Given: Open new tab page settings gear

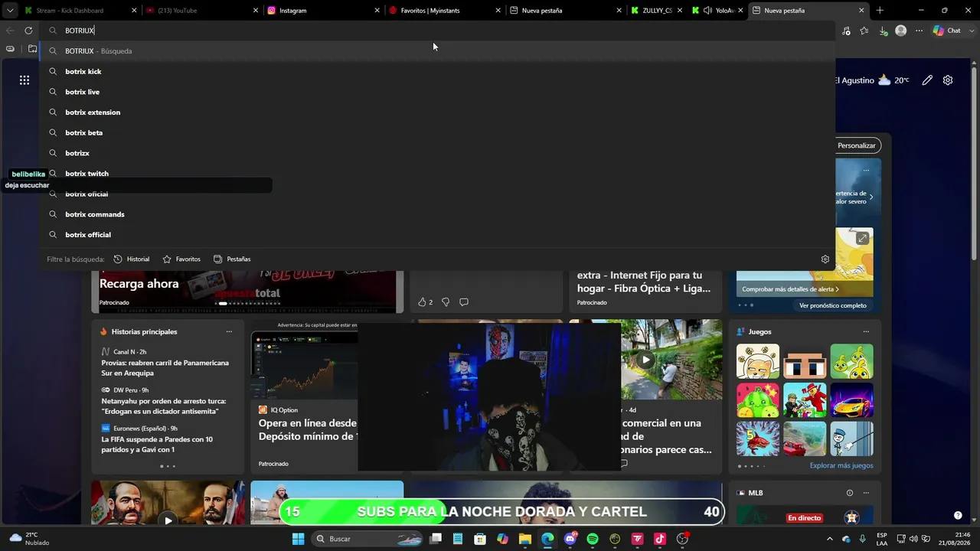Looking at the screenshot, I should click(948, 80).
